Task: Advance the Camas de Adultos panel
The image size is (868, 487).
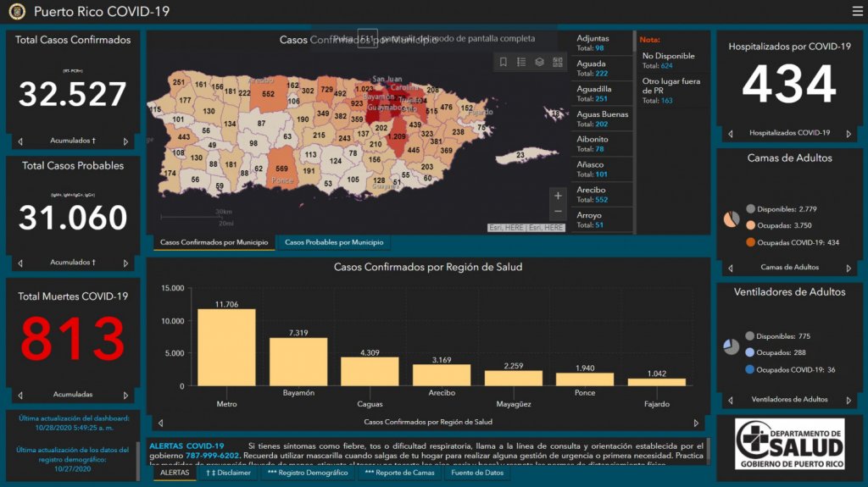Action: [x=849, y=268]
